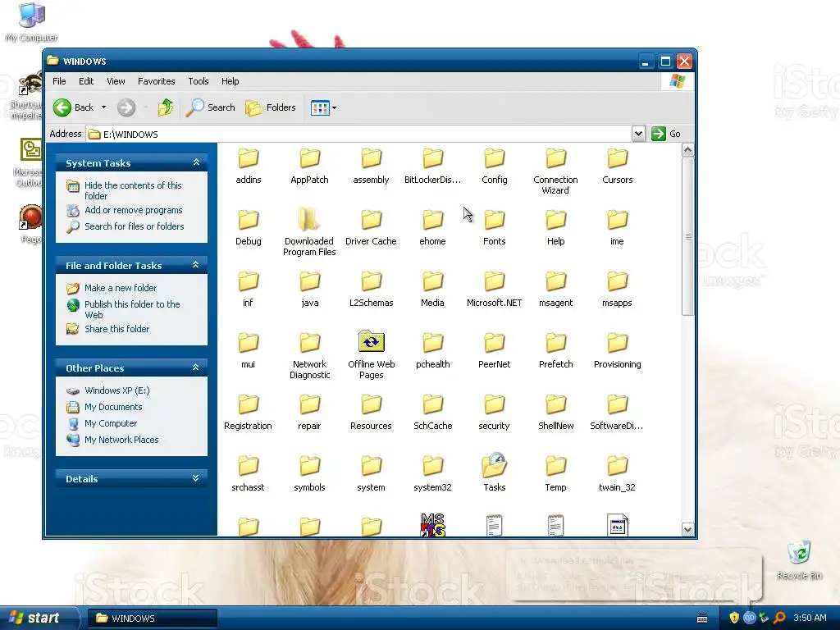This screenshot has width=840, height=630.
Task: Select the system32 folder icon
Action: point(432,466)
